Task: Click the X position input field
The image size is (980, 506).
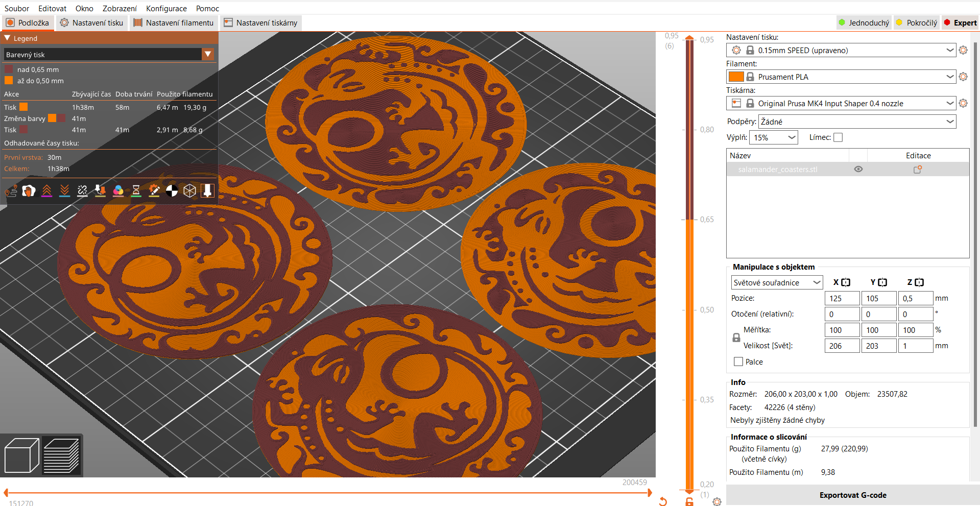Action: (842, 298)
